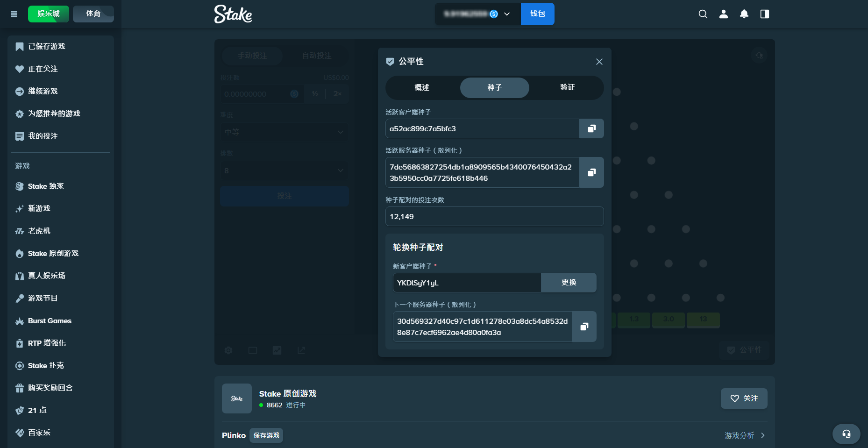Click the Stake 原创游戏 flame icon
Screen dimensions: 868x448
pyautogui.click(x=20, y=254)
